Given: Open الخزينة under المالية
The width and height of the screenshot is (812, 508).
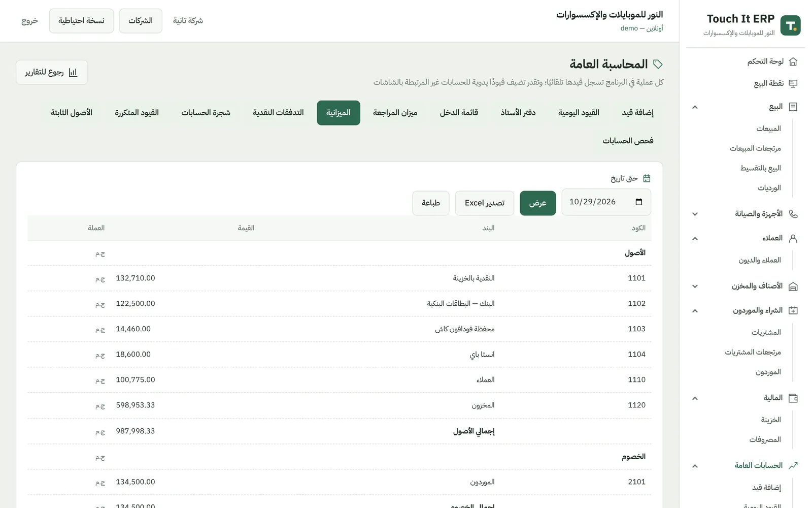Looking at the screenshot, I should (x=771, y=420).
